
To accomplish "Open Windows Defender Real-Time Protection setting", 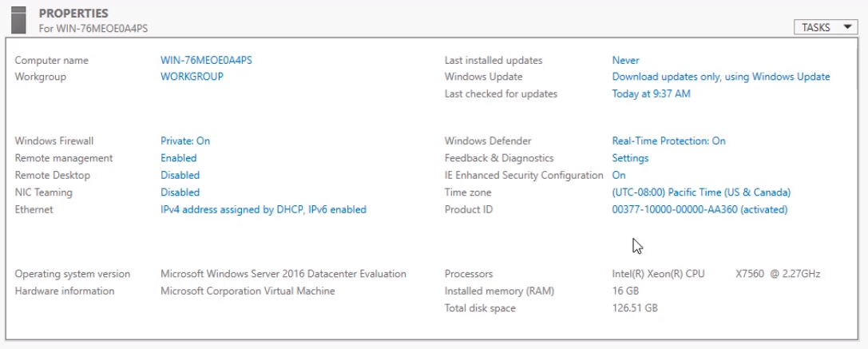I will pos(668,141).
